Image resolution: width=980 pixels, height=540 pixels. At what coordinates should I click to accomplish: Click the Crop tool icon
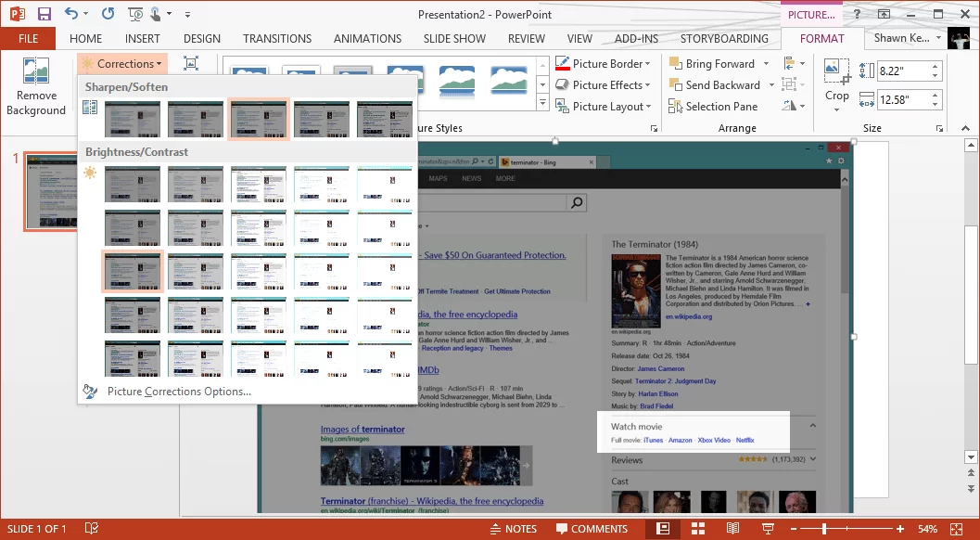pos(837,71)
